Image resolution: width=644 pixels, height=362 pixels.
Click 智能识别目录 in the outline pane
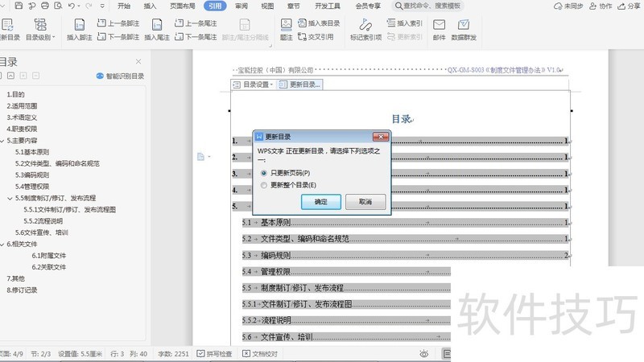pos(120,76)
